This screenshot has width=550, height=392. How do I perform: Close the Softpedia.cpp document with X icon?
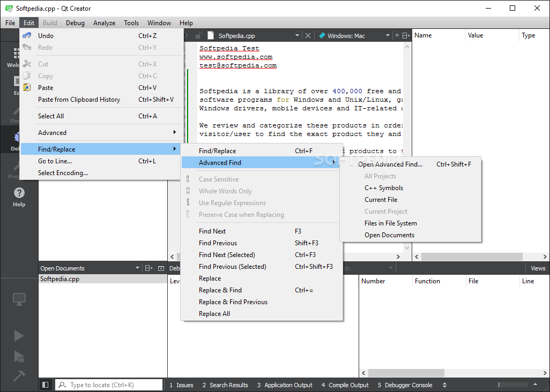(x=308, y=36)
